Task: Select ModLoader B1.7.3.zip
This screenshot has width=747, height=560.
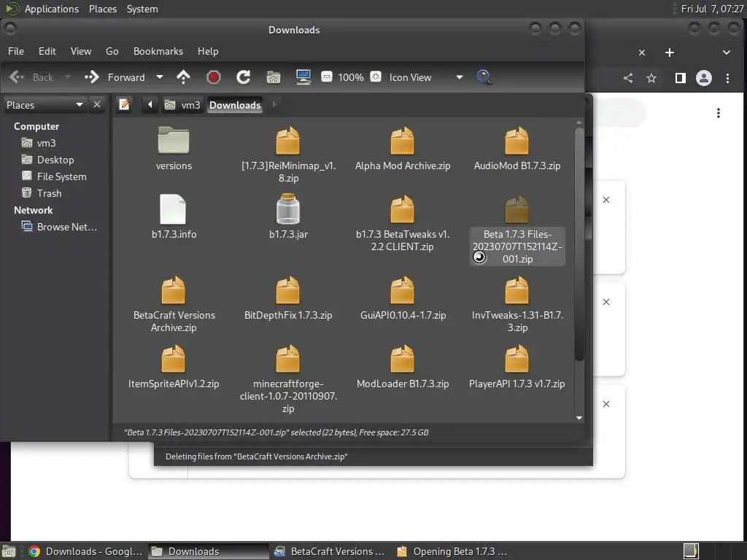Action: [403, 367]
